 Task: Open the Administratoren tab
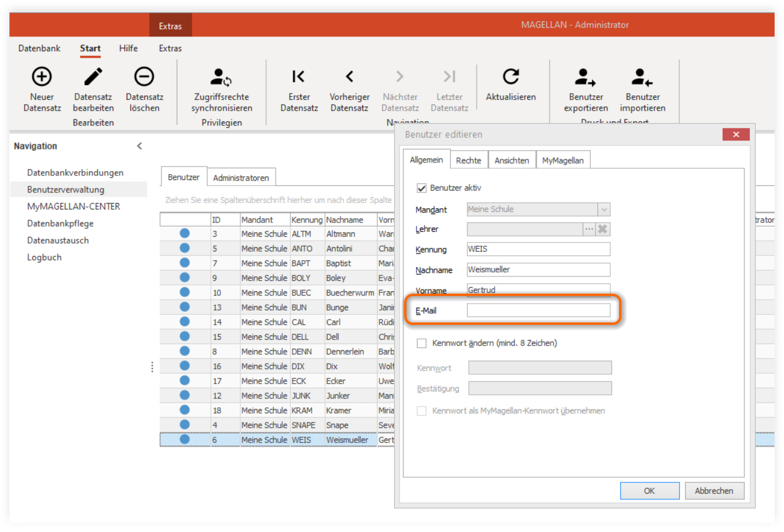pyautogui.click(x=241, y=178)
